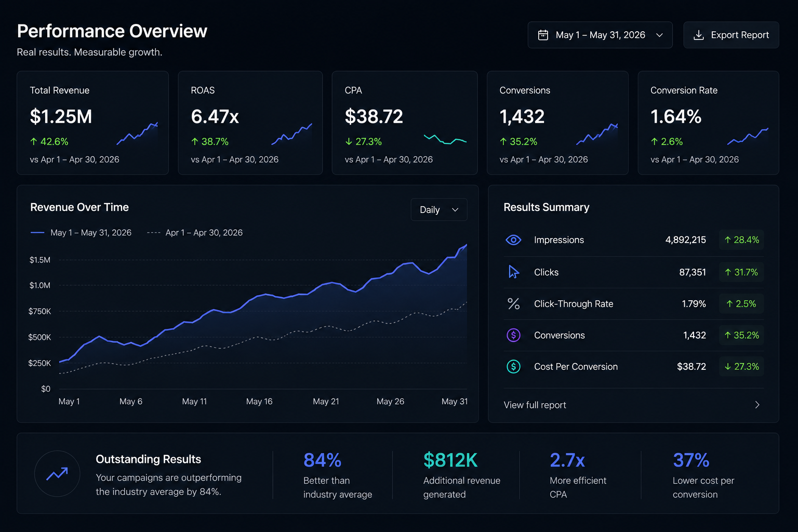Click the ROAS sparkline chart

click(291, 134)
